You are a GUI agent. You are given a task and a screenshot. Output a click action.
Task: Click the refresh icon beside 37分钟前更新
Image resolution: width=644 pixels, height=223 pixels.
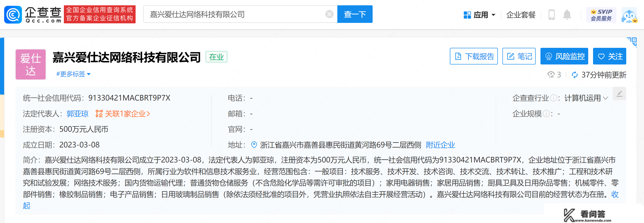coord(575,75)
